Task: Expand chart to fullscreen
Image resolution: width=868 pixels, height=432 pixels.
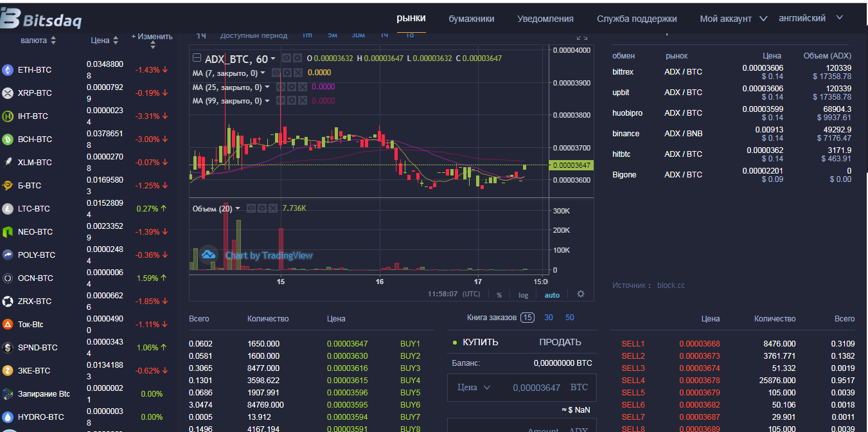Action: coord(582,37)
